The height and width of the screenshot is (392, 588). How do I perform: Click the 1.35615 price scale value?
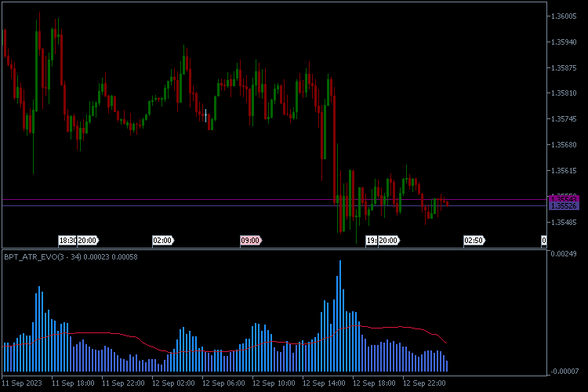click(x=564, y=171)
